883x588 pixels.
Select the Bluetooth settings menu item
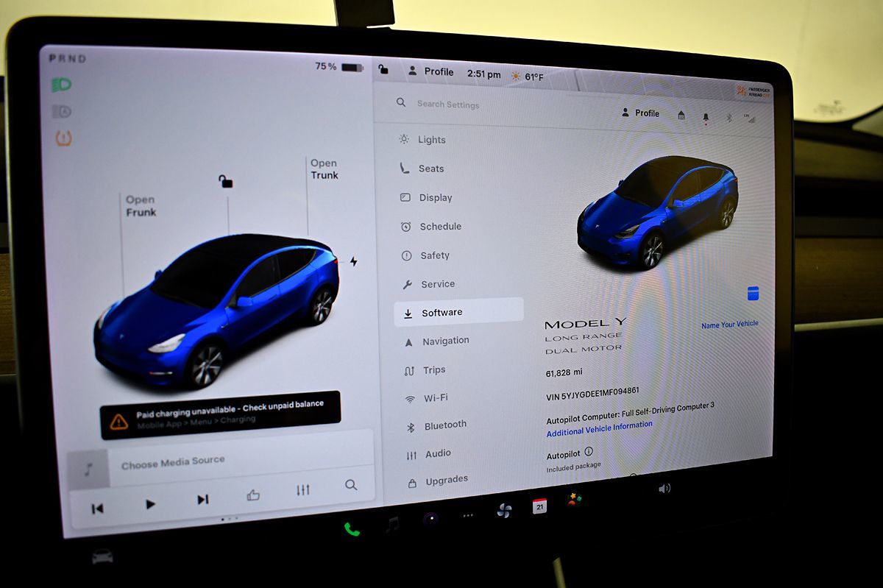click(444, 425)
